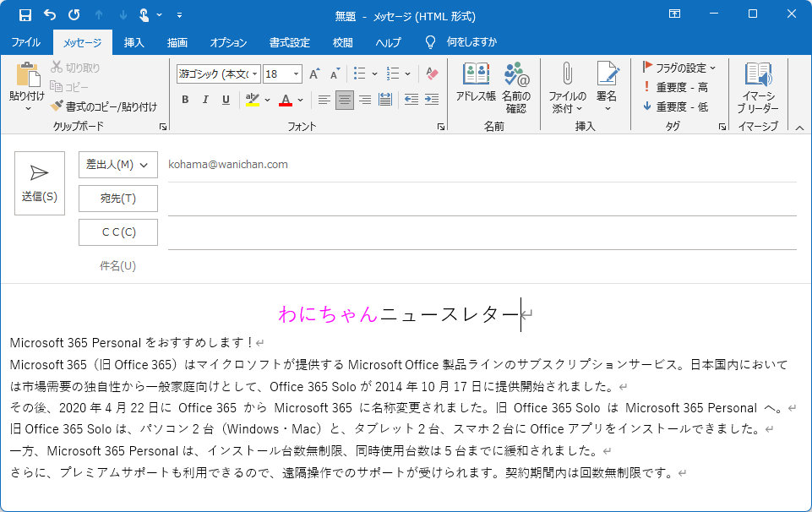Screen dimensions: 812x512
Task: Click the CC recipients input field
Action: (482, 233)
